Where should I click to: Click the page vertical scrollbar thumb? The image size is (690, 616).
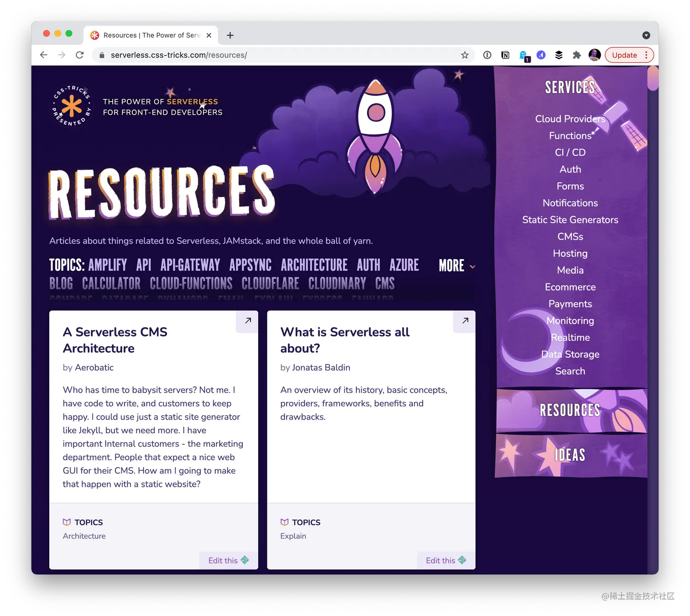pyautogui.click(x=653, y=78)
